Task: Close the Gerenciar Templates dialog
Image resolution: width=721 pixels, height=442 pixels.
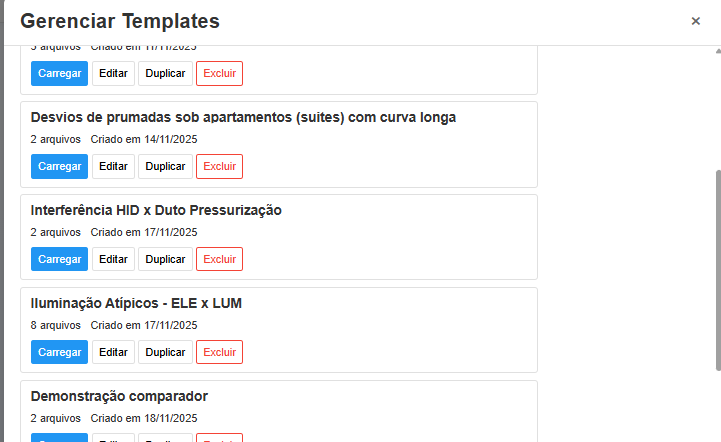Action: tap(695, 21)
